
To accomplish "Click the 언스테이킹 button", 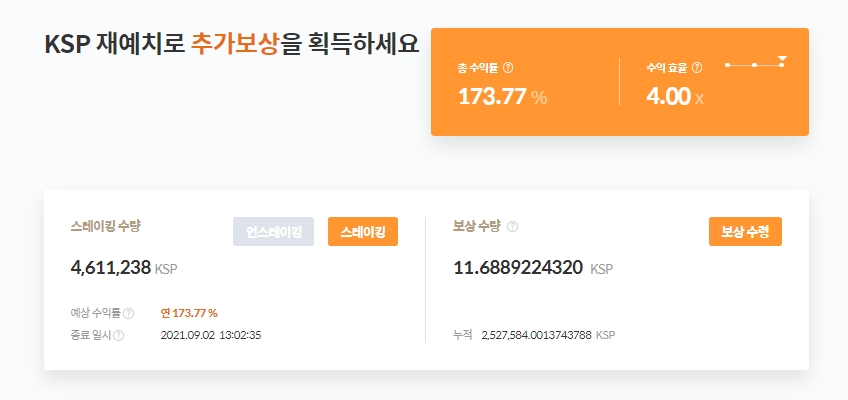I will pyautogui.click(x=274, y=231).
